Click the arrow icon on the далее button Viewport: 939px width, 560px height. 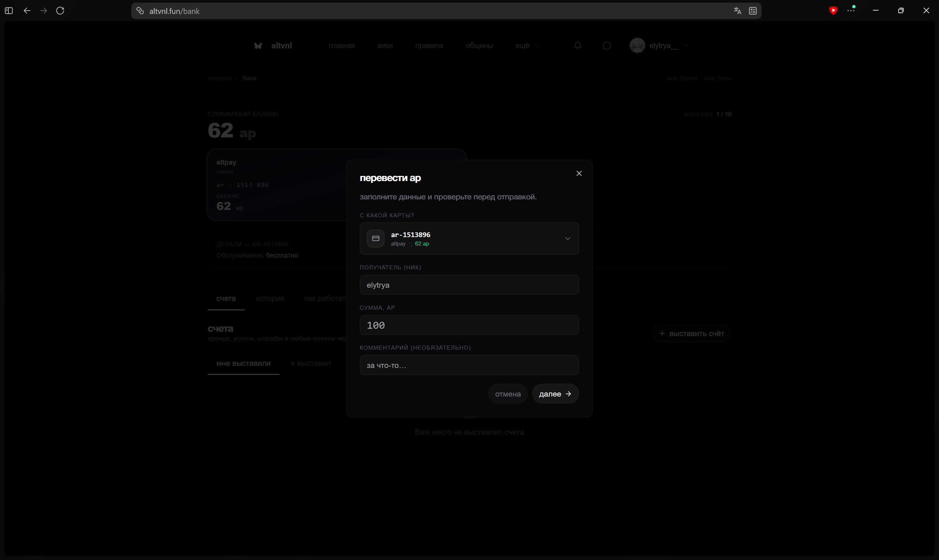point(568,394)
